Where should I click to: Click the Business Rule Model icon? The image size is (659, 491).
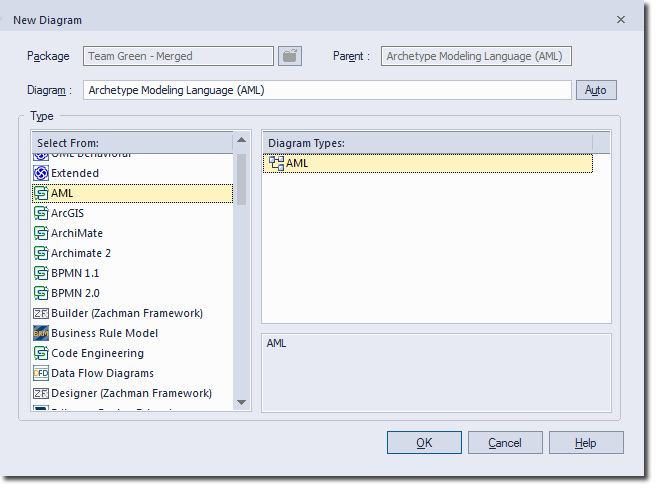tap(41, 333)
